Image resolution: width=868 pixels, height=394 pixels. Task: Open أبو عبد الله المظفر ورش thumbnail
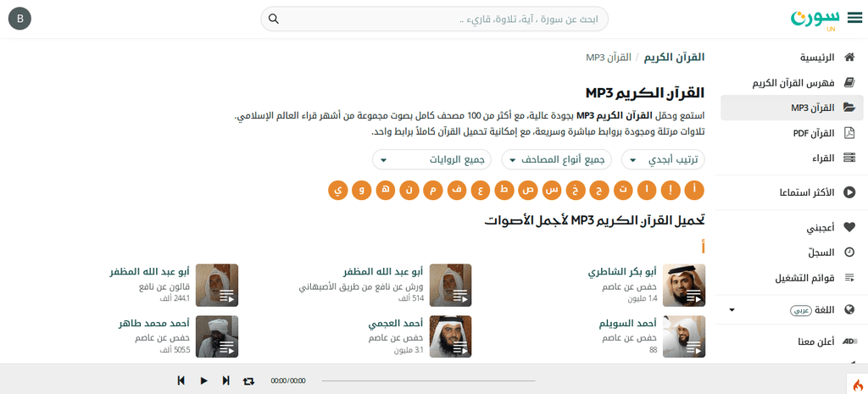pos(451,285)
